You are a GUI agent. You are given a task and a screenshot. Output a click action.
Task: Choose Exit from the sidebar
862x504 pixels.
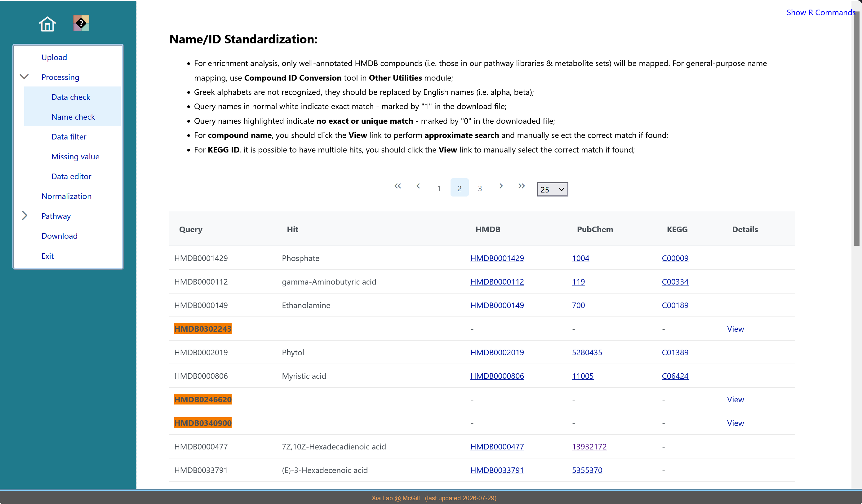tap(47, 256)
